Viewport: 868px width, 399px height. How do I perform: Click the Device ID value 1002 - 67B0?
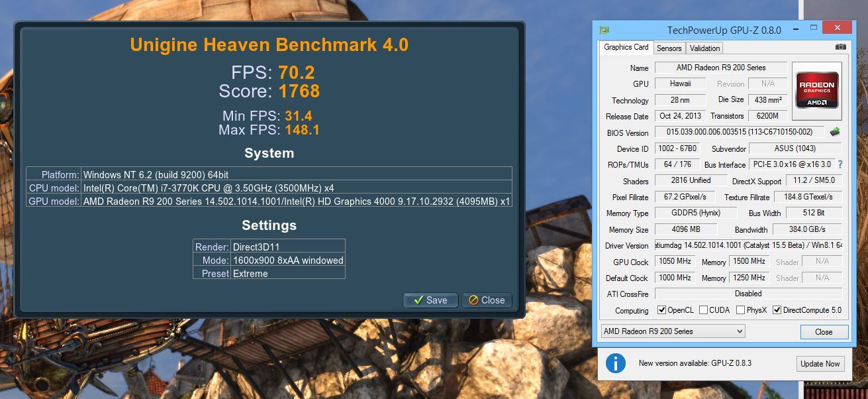677,148
